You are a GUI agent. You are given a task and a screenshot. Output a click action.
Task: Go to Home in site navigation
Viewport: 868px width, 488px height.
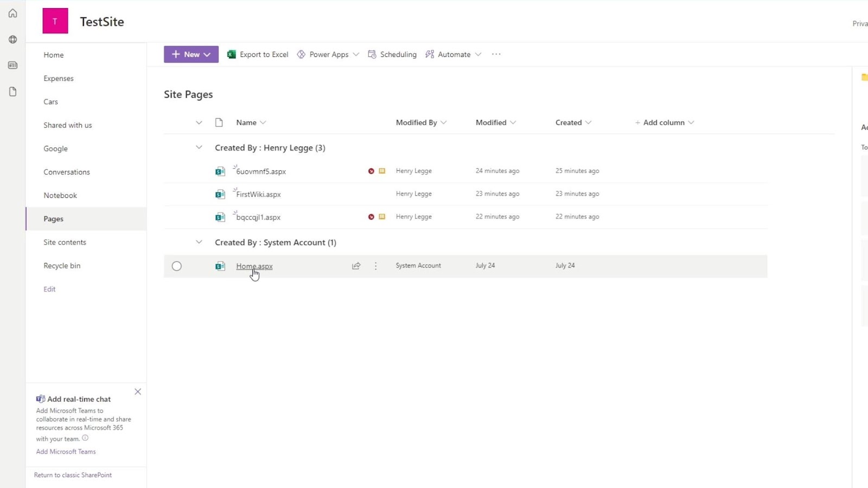[54, 55]
